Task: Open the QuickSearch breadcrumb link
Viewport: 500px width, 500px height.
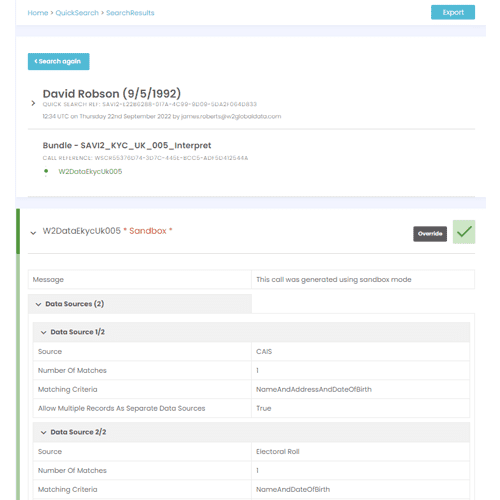Action: [x=77, y=13]
